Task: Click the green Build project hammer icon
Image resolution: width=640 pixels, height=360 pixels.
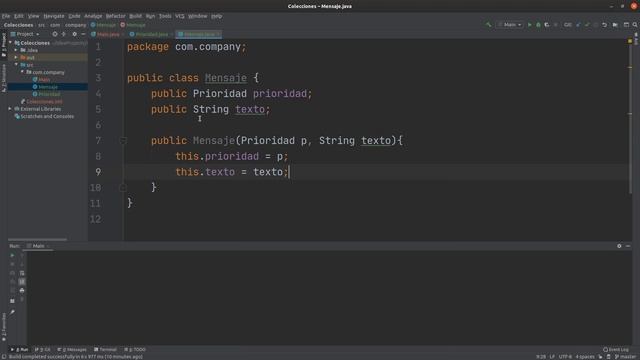Action: coord(488,25)
